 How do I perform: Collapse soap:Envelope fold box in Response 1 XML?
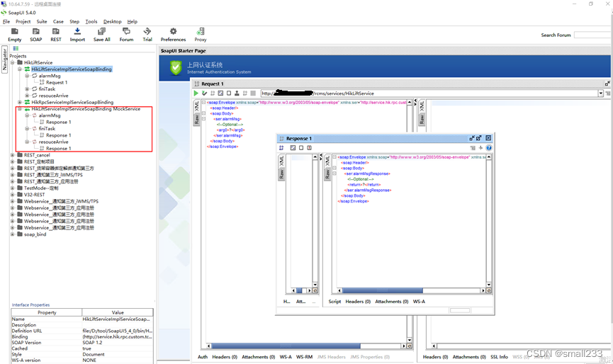334,157
